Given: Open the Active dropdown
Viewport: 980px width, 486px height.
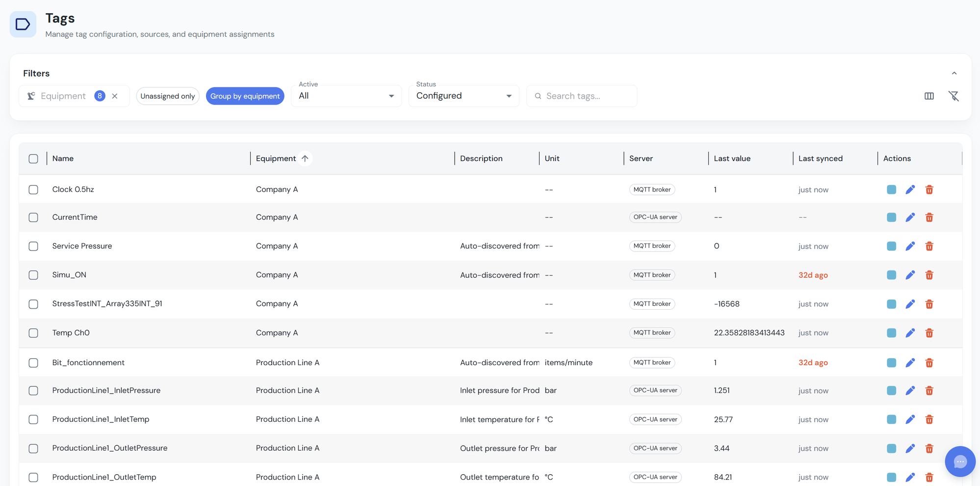Looking at the screenshot, I should point(346,96).
